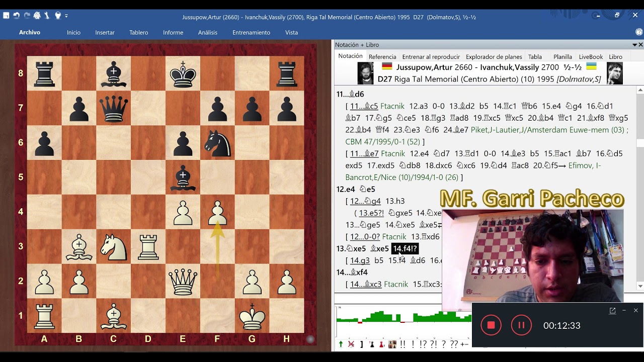Click the variation move 13.e5?!

pyautogui.click(x=371, y=213)
